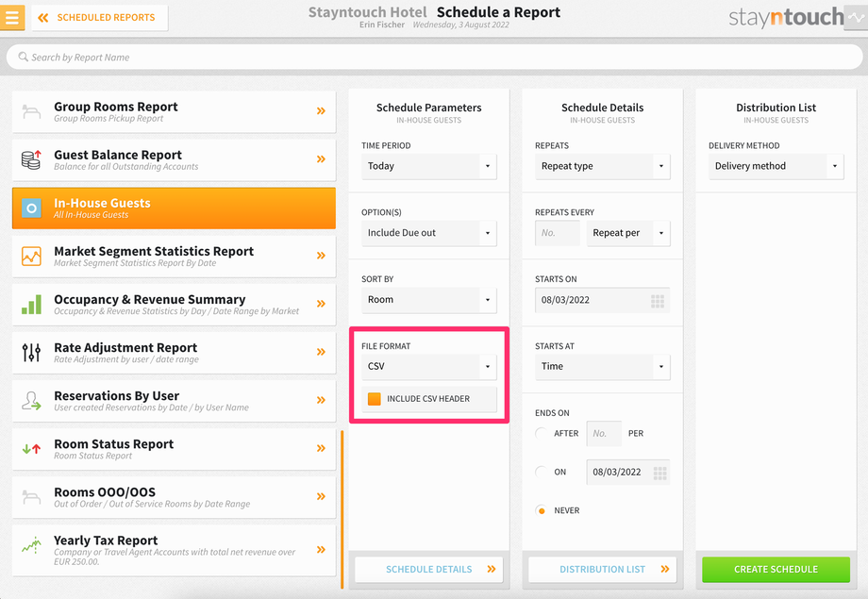Open the Starts On calendar picker icon
This screenshot has width=868, height=599.
coord(657,301)
